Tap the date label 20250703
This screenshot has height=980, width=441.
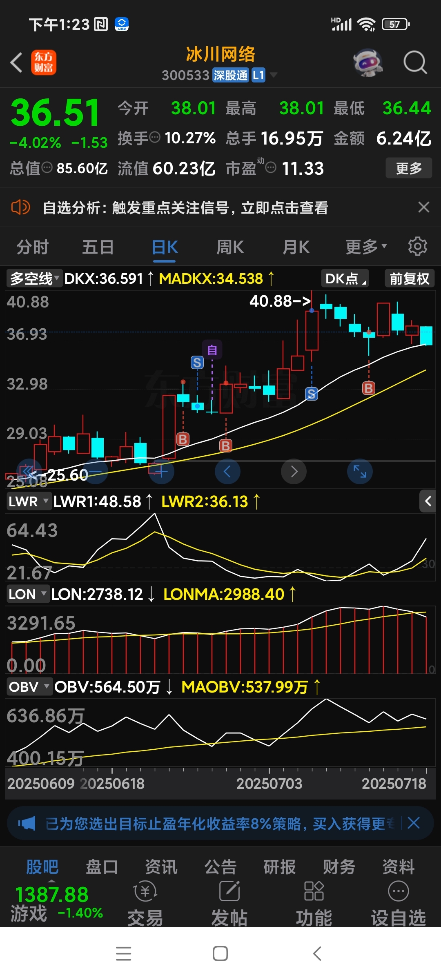[269, 783]
